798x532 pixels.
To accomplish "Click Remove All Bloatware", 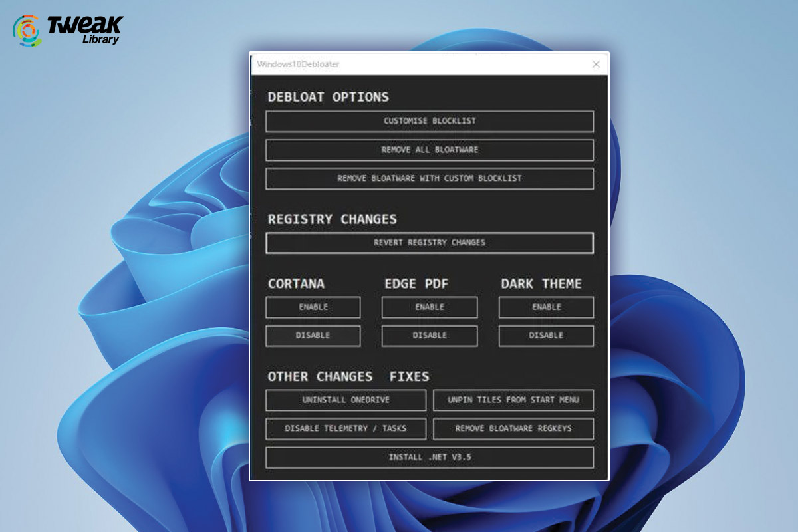I will pyautogui.click(x=430, y=150).
